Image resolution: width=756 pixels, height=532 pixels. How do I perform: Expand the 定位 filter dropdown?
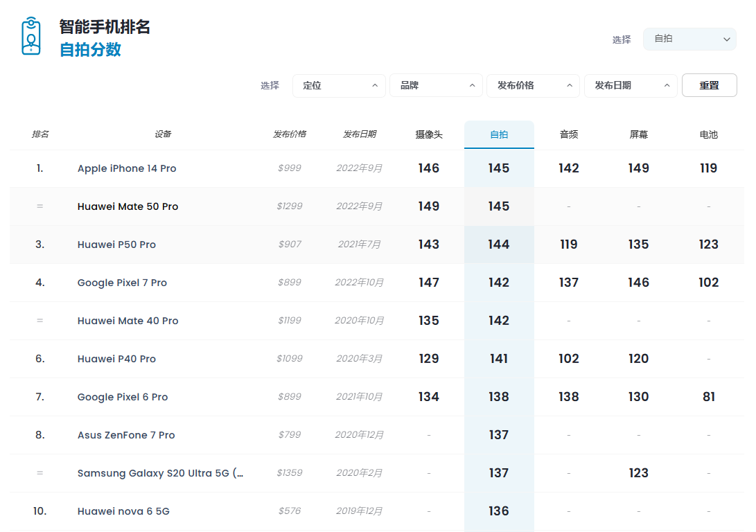[x=339, y=86]
